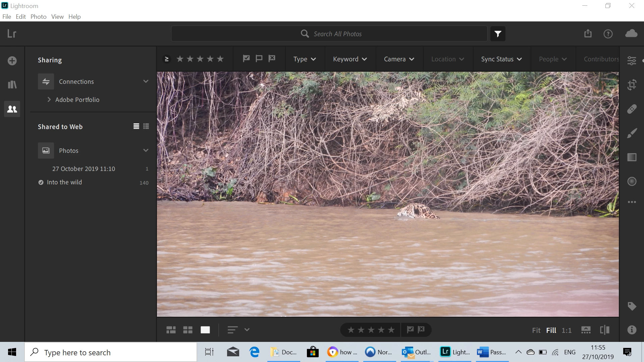Open the Keywords tag panel
Viewport: 644px width, 362px height.
pos(632,306)
